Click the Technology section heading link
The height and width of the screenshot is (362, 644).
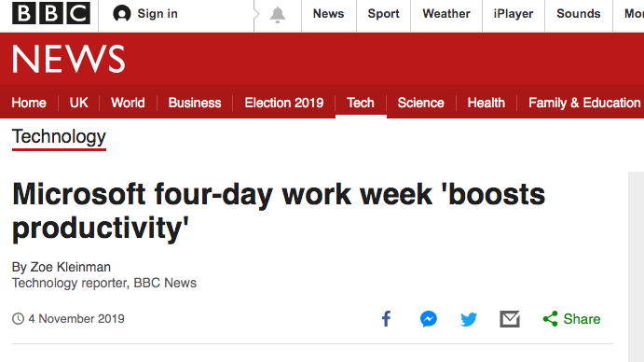point(59,137)
